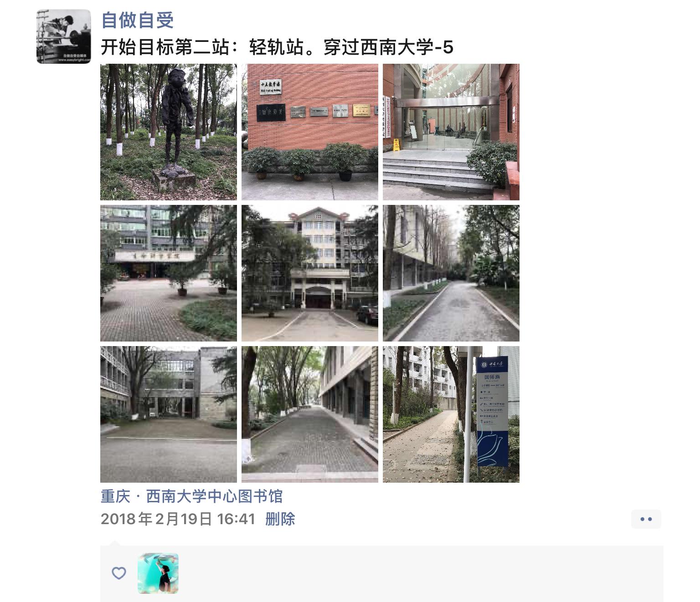This screenshot has width=700, height=602.
Task: Open the statue in forest photo
Action: (169, 132)
